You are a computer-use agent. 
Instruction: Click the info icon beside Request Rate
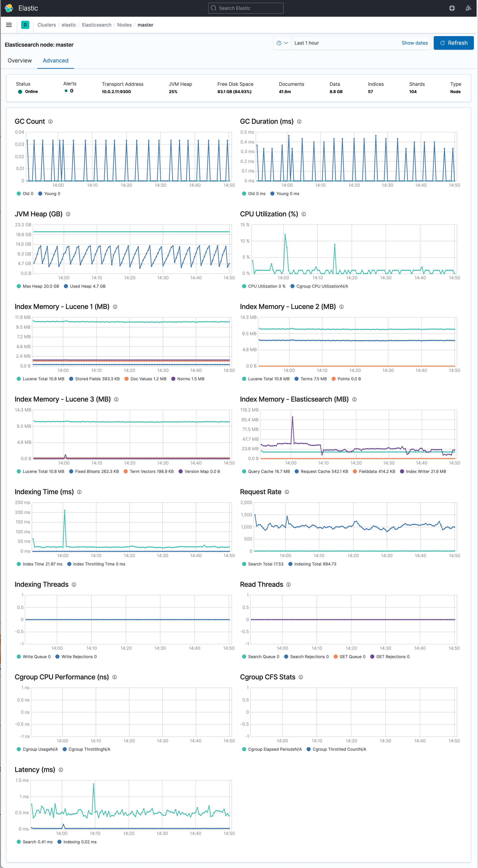(287, 492)
